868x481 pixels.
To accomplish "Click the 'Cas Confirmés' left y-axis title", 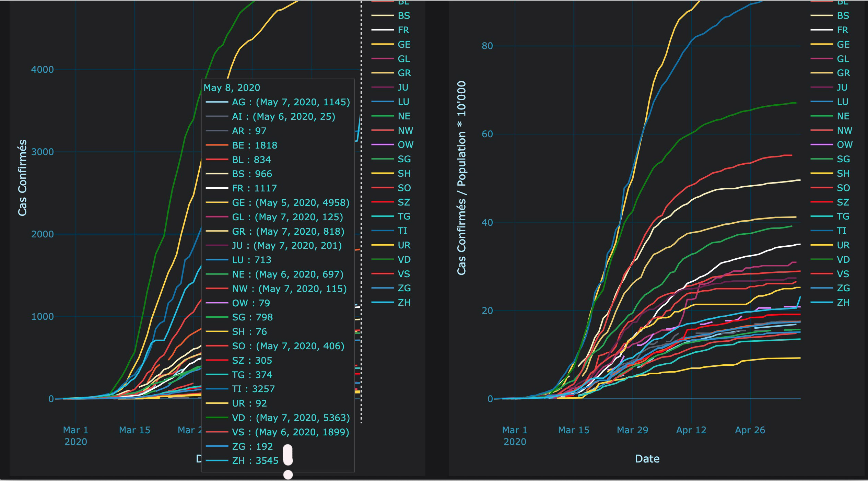I will pyautogui.click(x=22, y=178).
